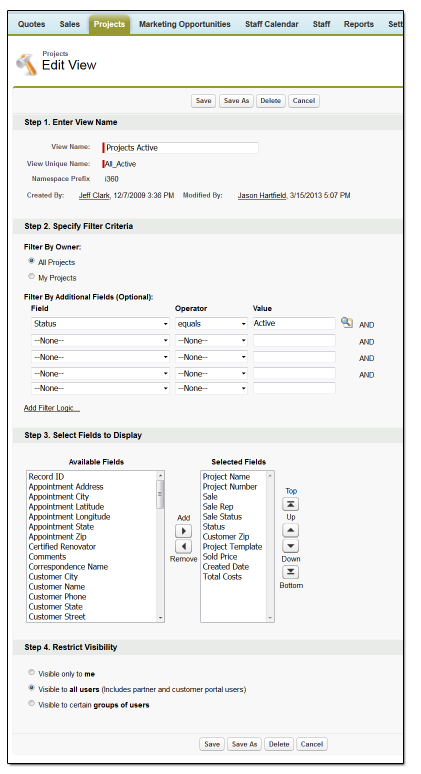Click the Add Filter Logic link

51,408
